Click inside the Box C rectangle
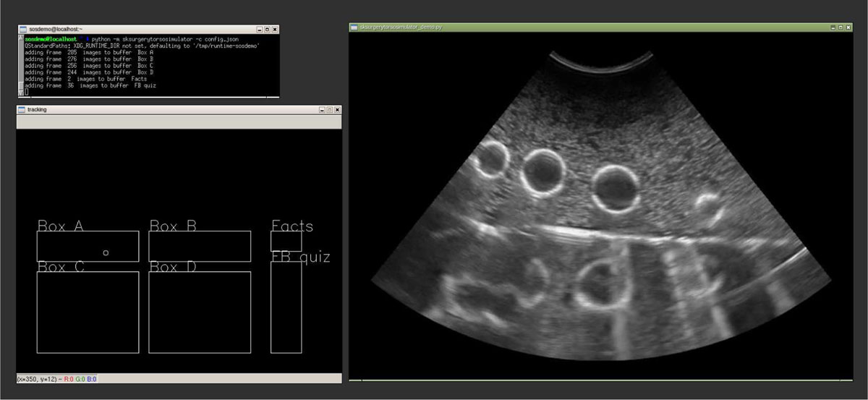Screen dimensions: 868x400 pyautogui.click(x=88, y=312)
